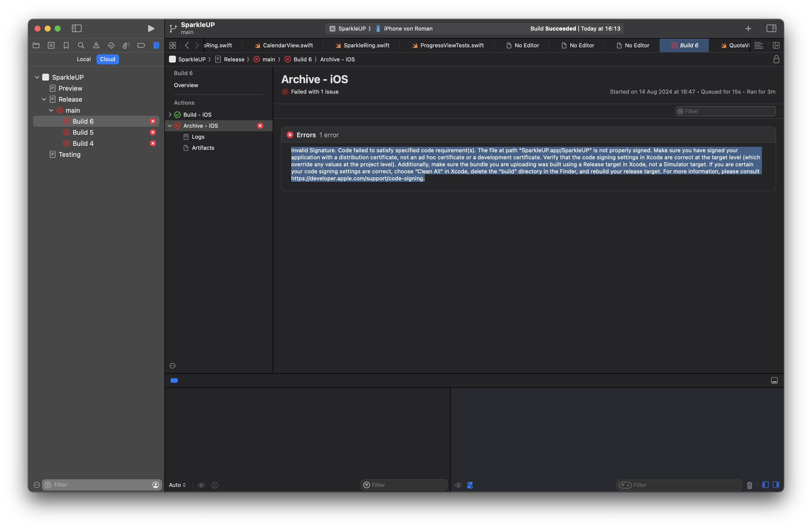The width and height of the screenshot is (812, 529).
Task: Open the Bookmark navigator icon
Action: (66, 45)
